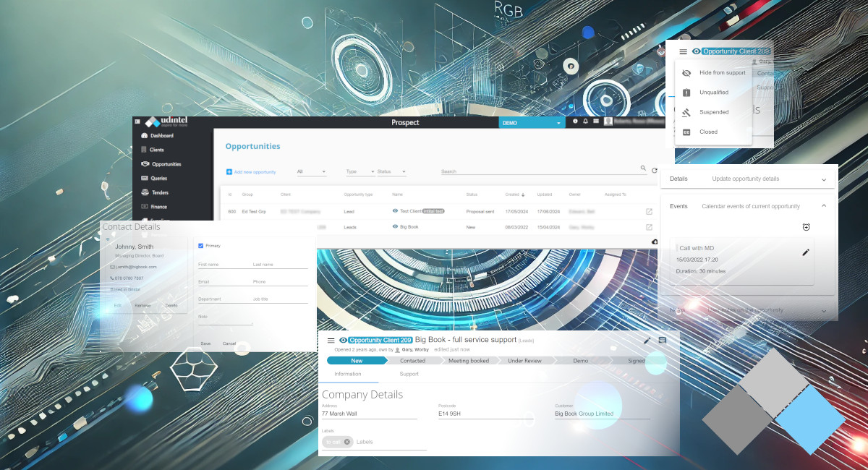This screenshot has width=868, height=470.
Task: Click the notifications bell in top bar
Action: click(585, 121)
